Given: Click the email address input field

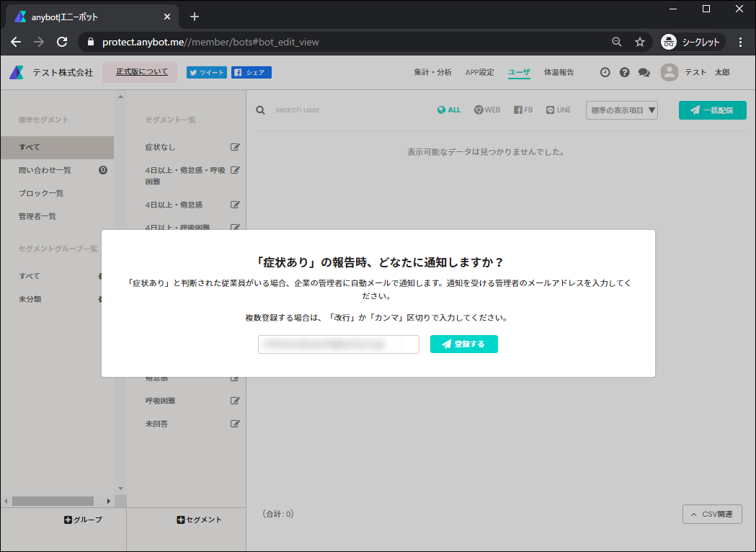Looking at the screenshot, I should point(338,344).
